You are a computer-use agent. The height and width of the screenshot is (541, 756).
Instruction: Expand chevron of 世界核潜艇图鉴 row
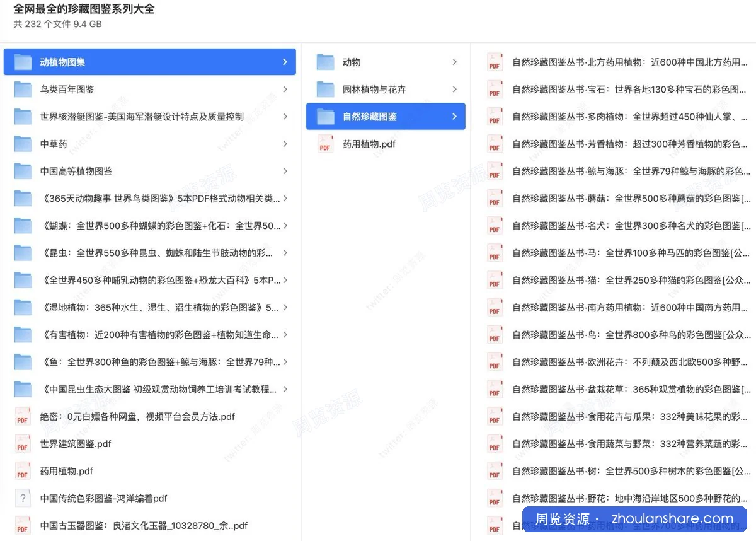285,117
